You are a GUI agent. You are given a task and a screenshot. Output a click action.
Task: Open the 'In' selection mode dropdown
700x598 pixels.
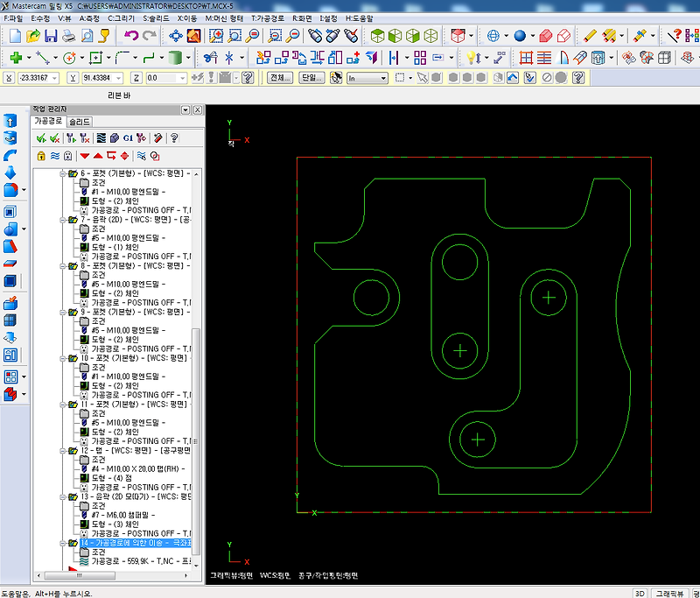click(x=382, y=78)
